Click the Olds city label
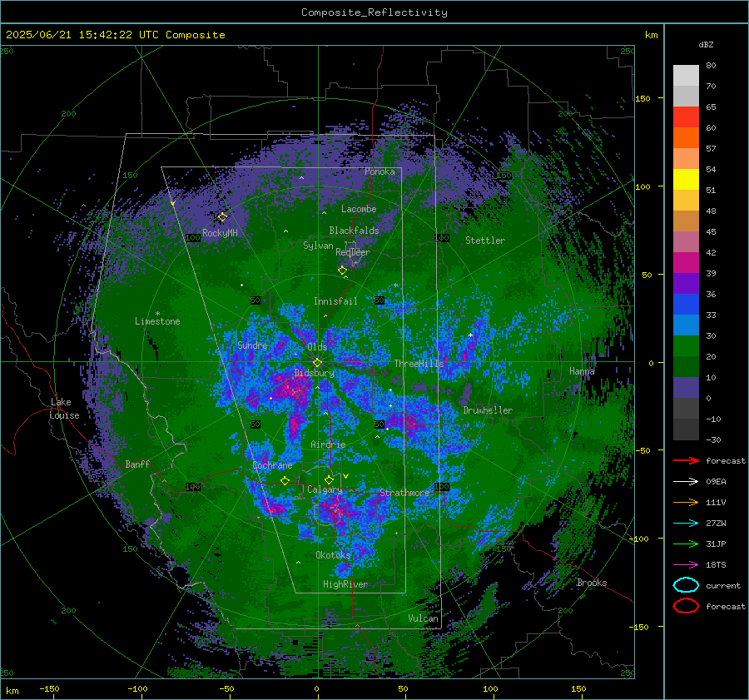This screenshot has height=700, width=749. click(x=317, y=347)
